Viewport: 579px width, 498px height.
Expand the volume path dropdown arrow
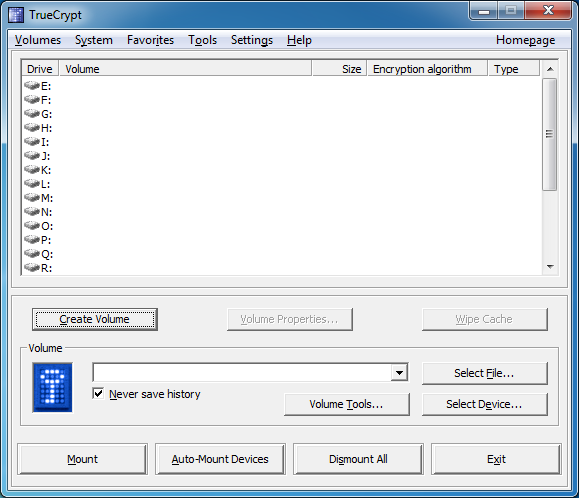(399, 372)
